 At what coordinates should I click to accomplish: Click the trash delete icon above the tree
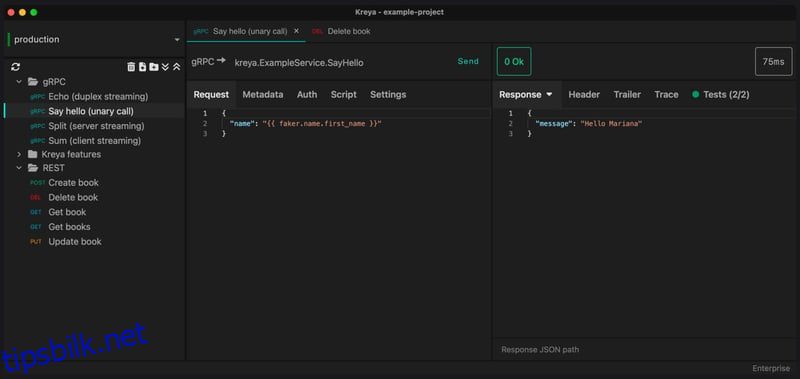point(131,67)
